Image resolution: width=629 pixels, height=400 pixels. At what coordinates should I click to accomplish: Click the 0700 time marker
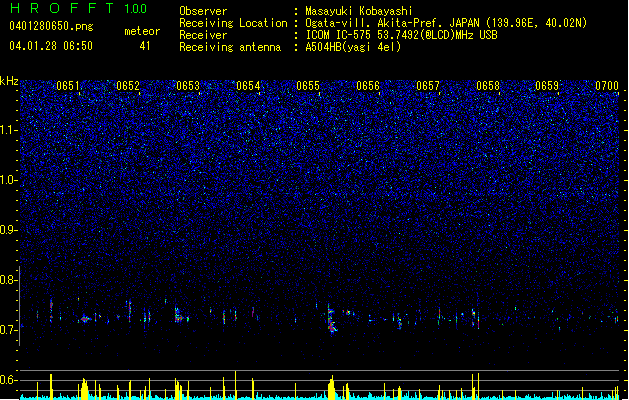(x=607, y=86)
